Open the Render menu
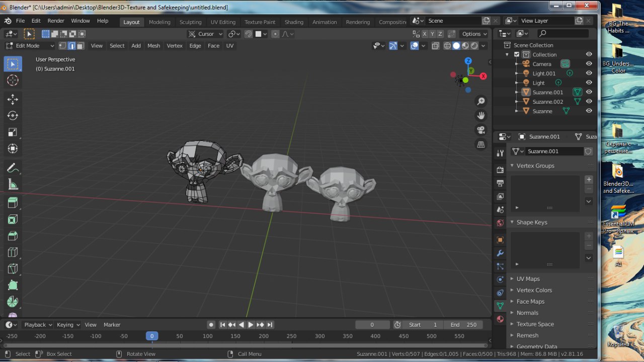This screenshot has width=644, height=362. (x=56, y=21)
